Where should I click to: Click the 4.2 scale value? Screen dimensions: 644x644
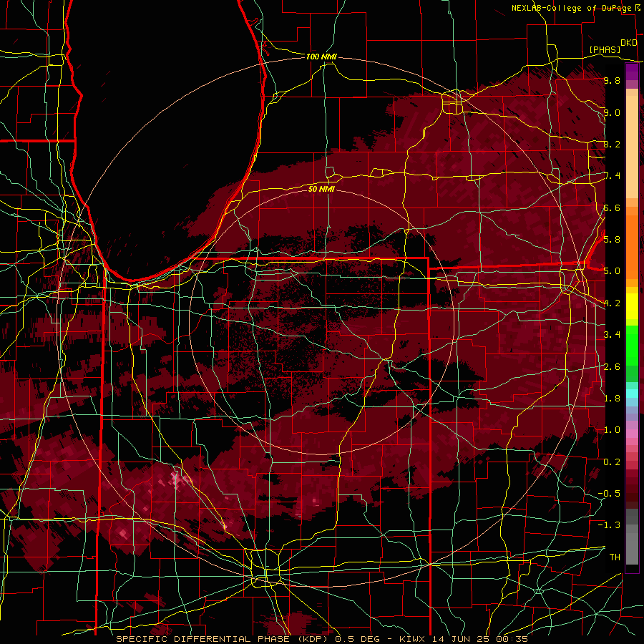coord(612,303)
